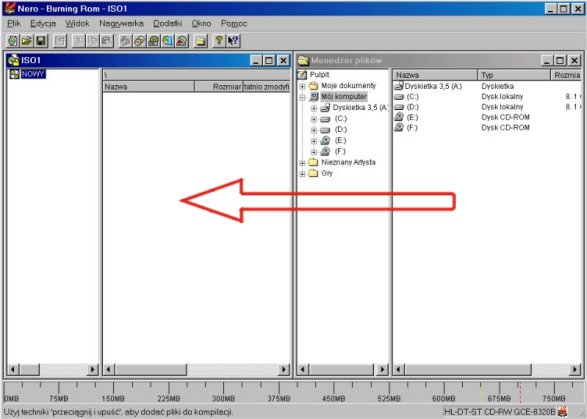Click the Rozmiar column header in ISO1
This screenshot has height=419, width=587.
pyautogui.click(x=219, y=86)
